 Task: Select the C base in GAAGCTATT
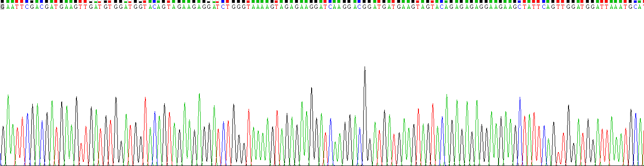tap(520, 7)
